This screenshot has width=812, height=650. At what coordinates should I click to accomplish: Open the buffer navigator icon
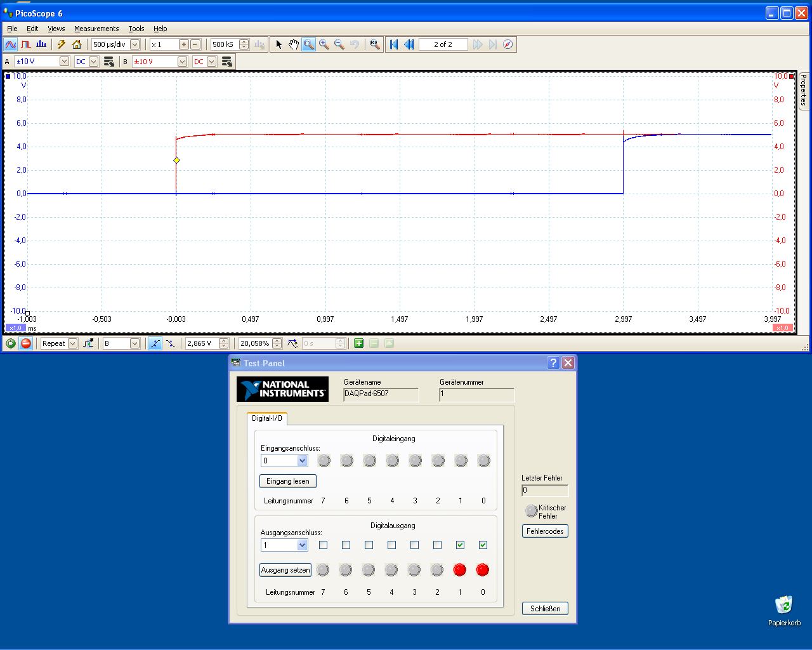tap(508, 44)
